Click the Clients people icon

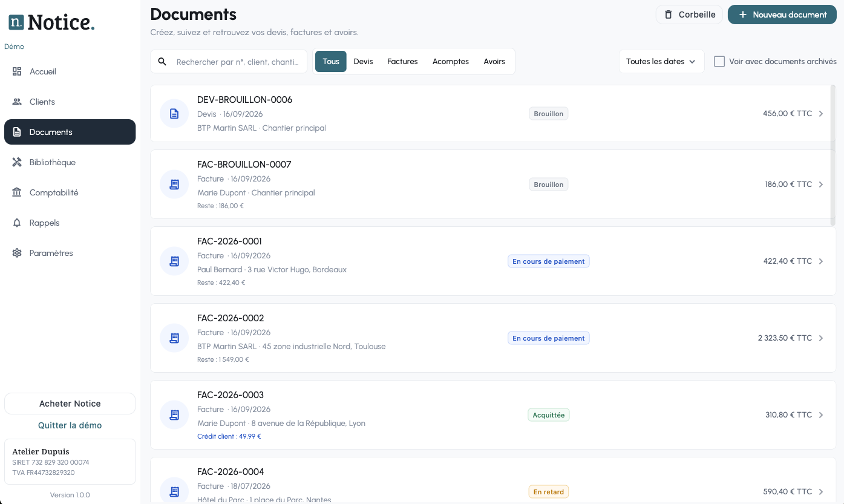[x=17, y=102]
